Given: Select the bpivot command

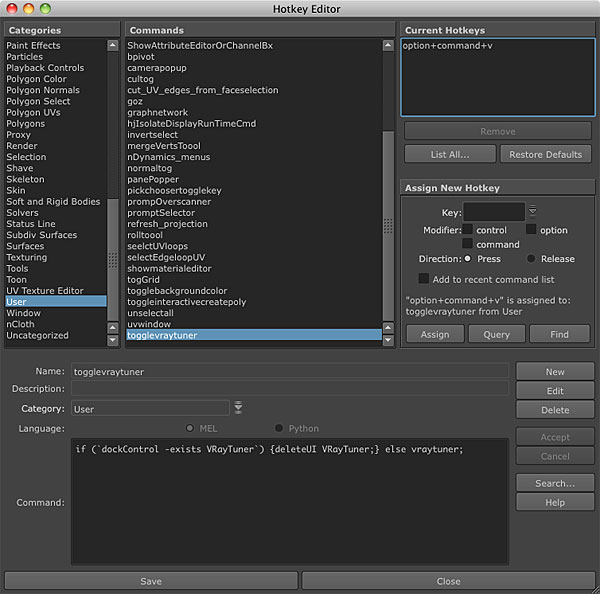Looking at the screenshot, I should [254, 57].
